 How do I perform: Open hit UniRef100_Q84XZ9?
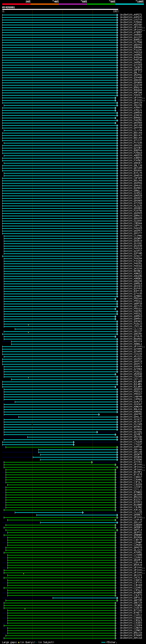[131, 103]
